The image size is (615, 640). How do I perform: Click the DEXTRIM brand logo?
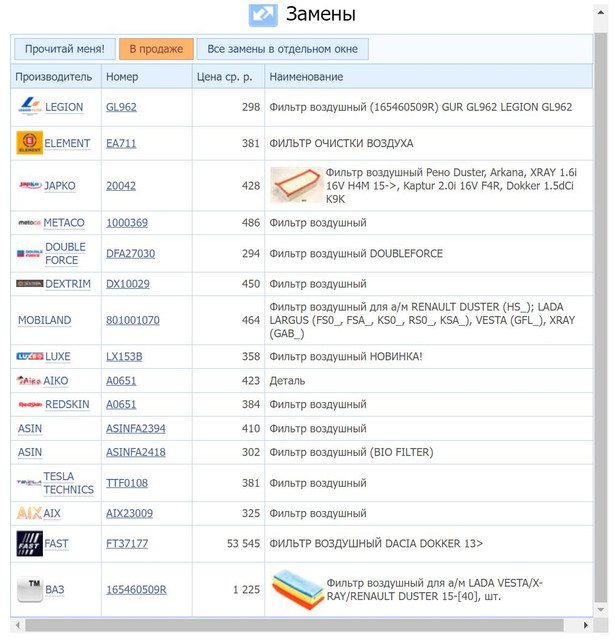[x=29, y=283]
